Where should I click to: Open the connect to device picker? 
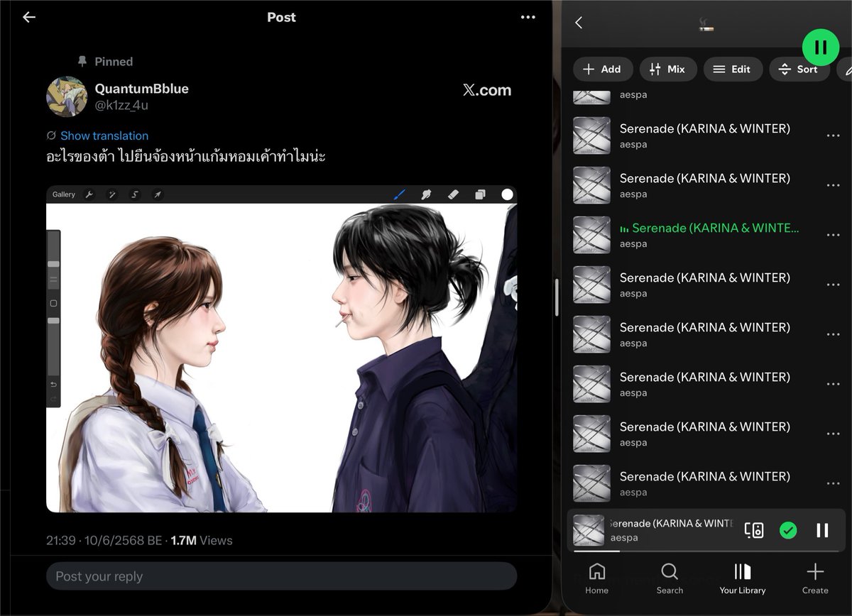[754, 530]
